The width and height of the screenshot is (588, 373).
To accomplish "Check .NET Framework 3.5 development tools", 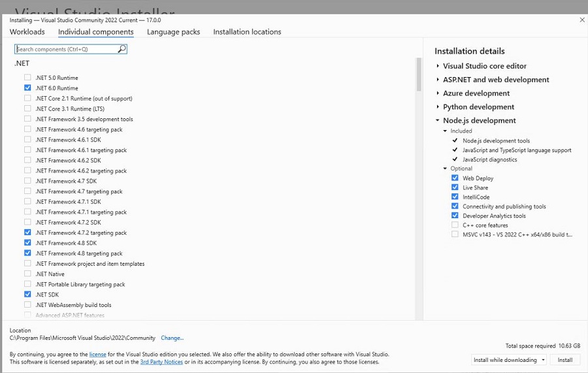I will pyautogui.click(x=27, y=118).
